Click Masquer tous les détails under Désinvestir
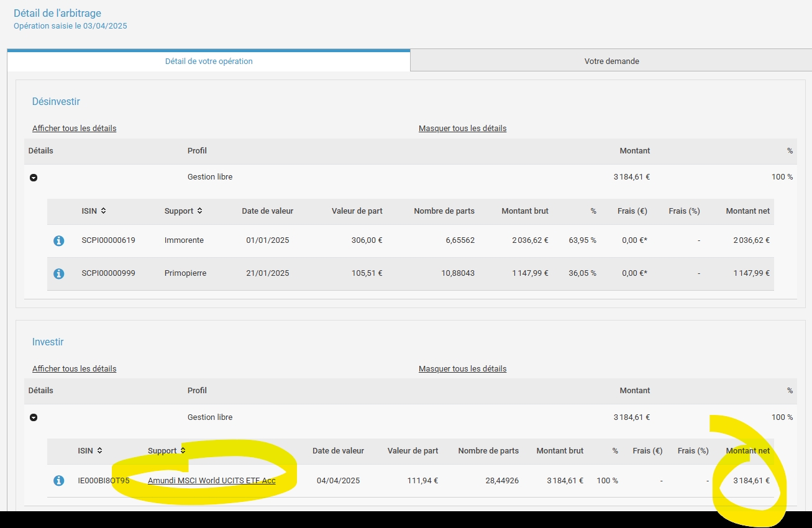This screenshot has width=812, height=528. coord(462,128)
